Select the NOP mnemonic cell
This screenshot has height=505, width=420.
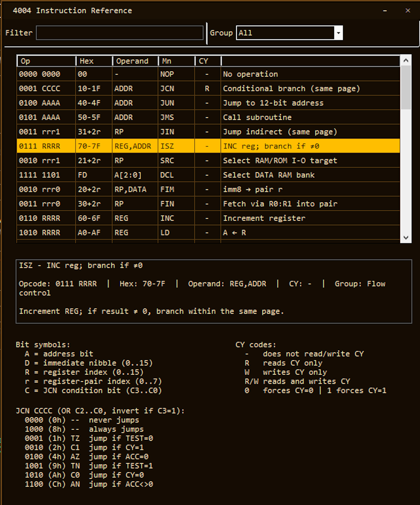pyautogui.click(x=176, y=74)
